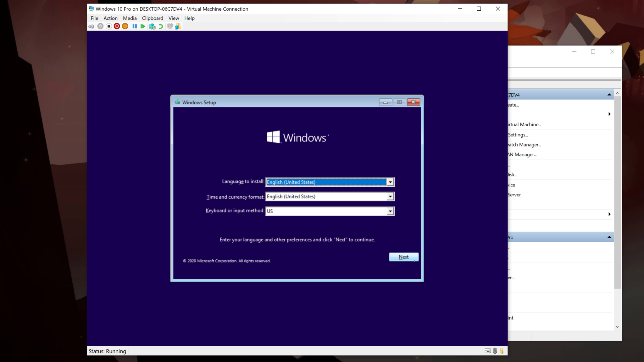Turn off the VM with the red power icon
The width and height of the screenshot is (644, 362).
pos(116,26)
